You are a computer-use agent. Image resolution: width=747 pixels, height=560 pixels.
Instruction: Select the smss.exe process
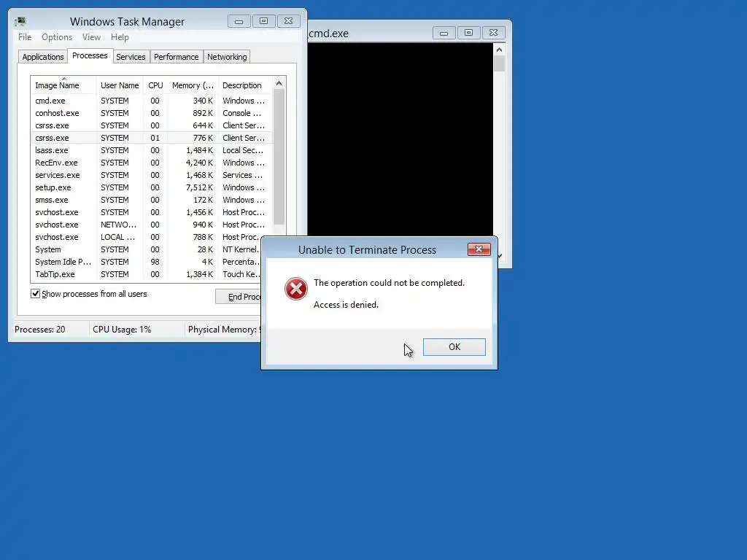click(x=152, y=200)
